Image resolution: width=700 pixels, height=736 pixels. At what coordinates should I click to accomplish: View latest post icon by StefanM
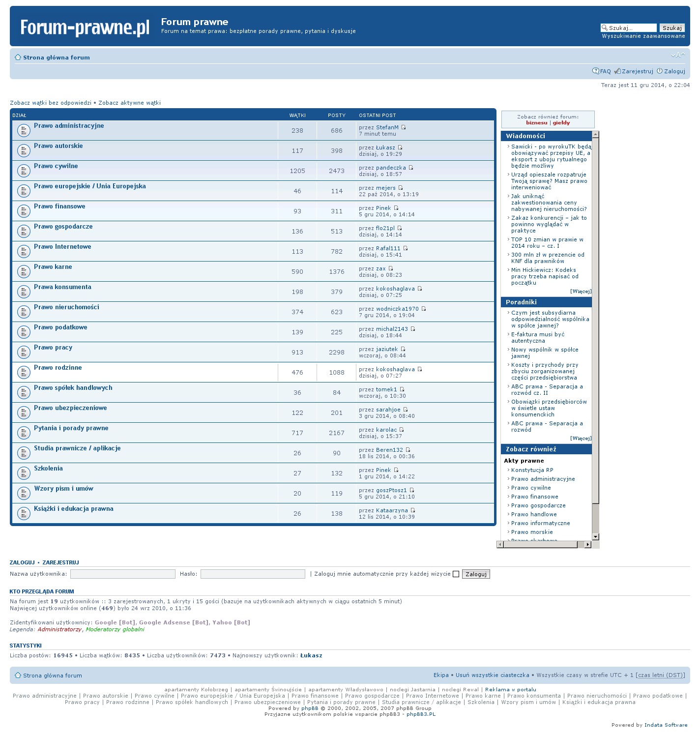(x=404, y=127)
